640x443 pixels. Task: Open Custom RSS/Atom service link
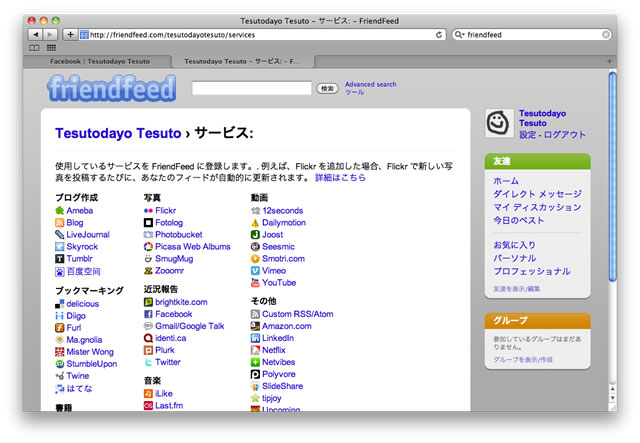point(298,314)
